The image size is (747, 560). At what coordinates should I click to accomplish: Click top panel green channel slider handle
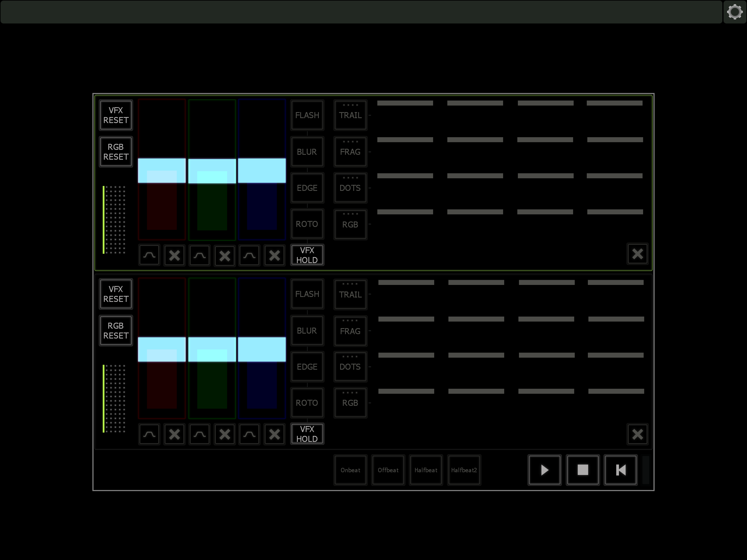[212, 171]
